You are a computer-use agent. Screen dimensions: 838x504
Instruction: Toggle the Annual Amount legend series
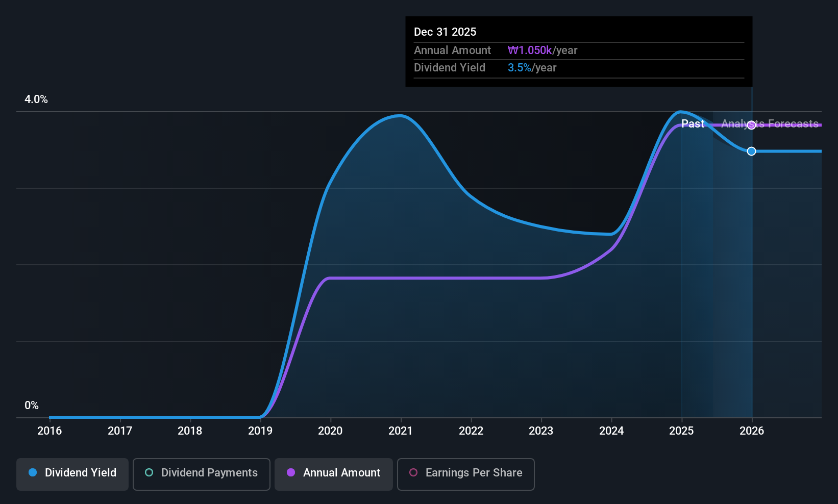(334, 474)
